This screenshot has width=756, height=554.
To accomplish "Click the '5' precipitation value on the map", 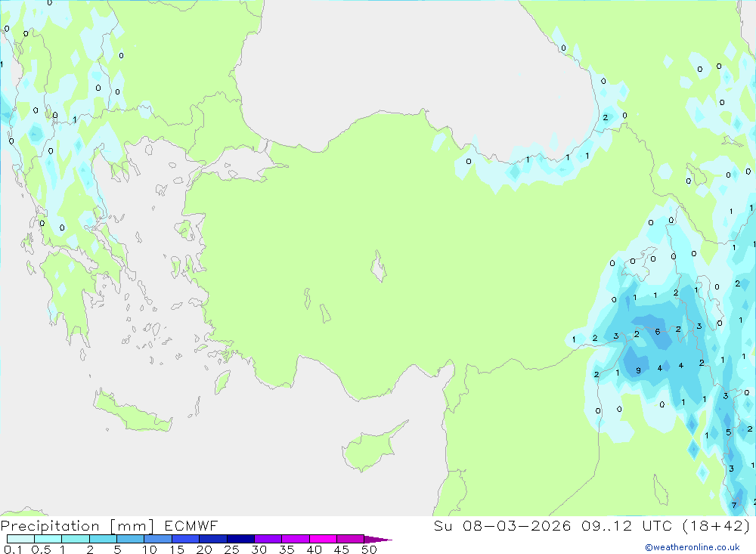I will tap(729, 432).
